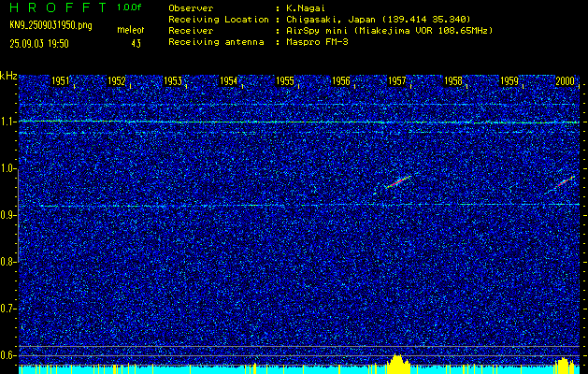
Task: Click the Receiving Location label
Action: [x=219, y=20]
